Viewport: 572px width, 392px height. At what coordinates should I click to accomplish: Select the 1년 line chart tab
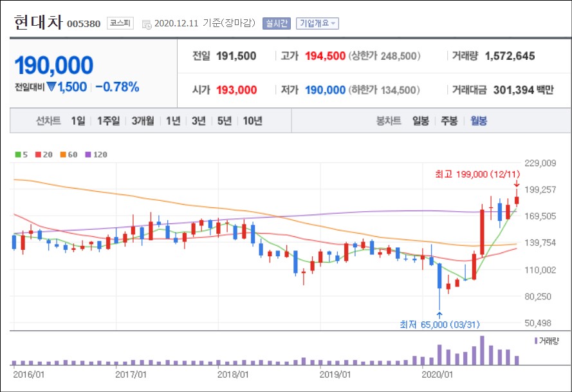173,121
